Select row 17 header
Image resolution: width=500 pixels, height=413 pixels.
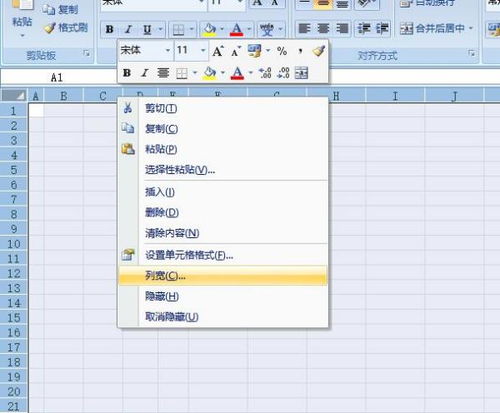[14, 347]
